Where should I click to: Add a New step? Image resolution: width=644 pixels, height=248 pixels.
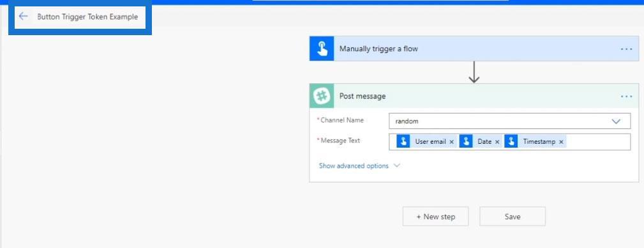pos(435,216)
